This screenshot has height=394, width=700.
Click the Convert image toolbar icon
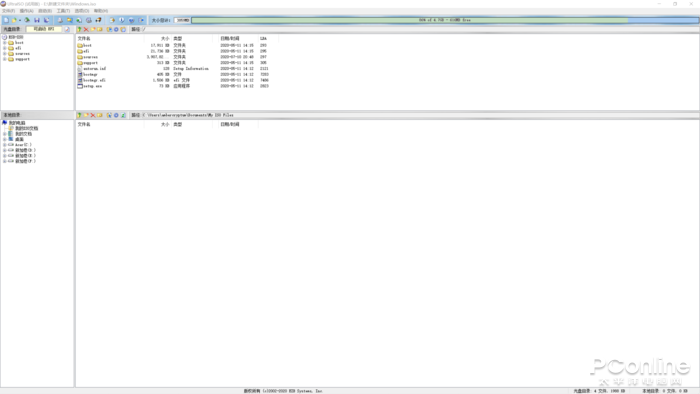click(x=70, y=20)
